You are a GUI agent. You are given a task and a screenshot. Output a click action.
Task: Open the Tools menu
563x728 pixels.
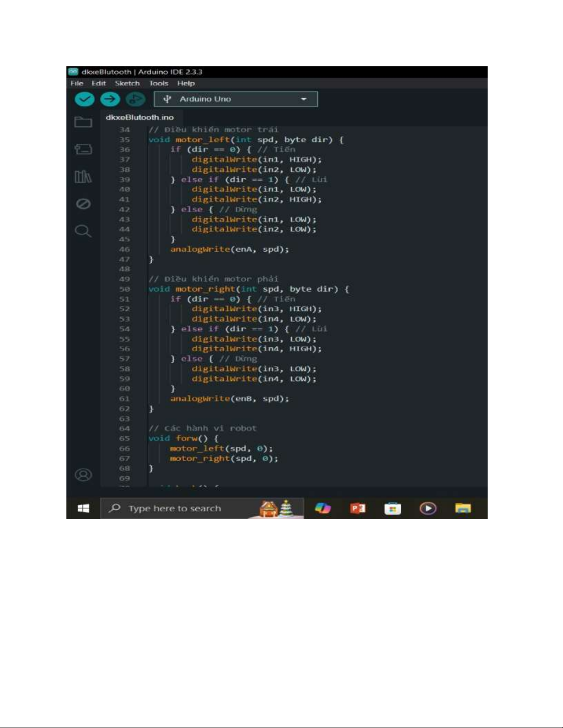coord(159,84)
